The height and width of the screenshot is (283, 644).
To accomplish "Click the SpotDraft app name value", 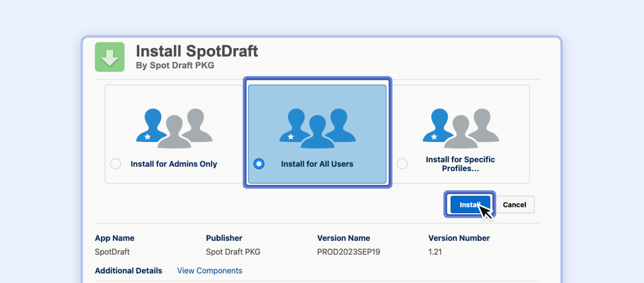I will click(112, 252).
